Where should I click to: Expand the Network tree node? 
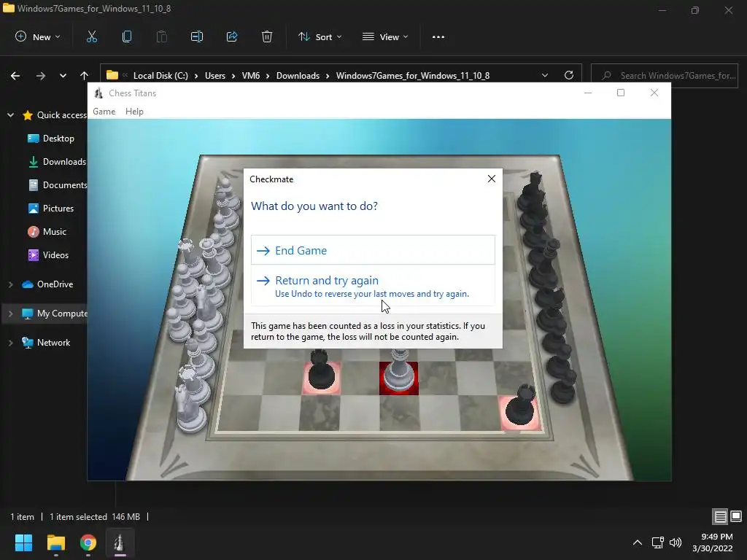pos(10,343)
